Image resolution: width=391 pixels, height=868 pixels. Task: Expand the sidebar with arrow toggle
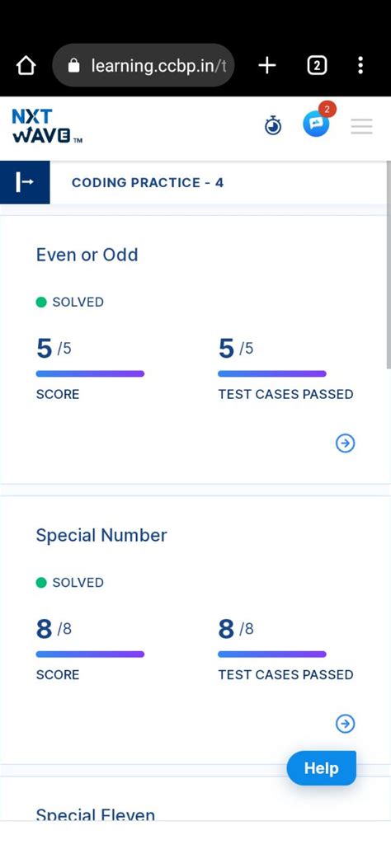click(x=25, y=182)
